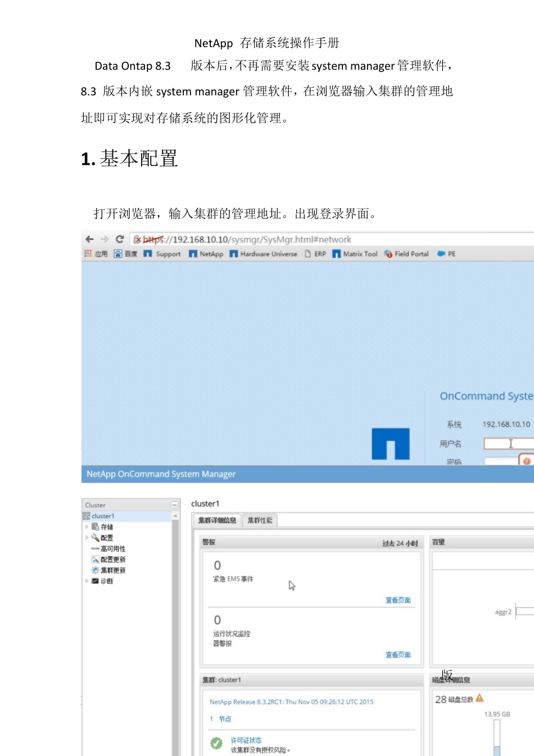Click the 密码 password input field

(501, 461)
